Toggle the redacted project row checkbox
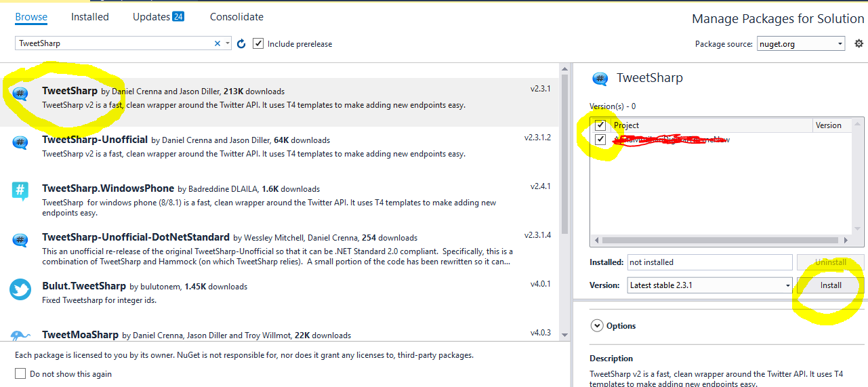 (x=600, y=140)
